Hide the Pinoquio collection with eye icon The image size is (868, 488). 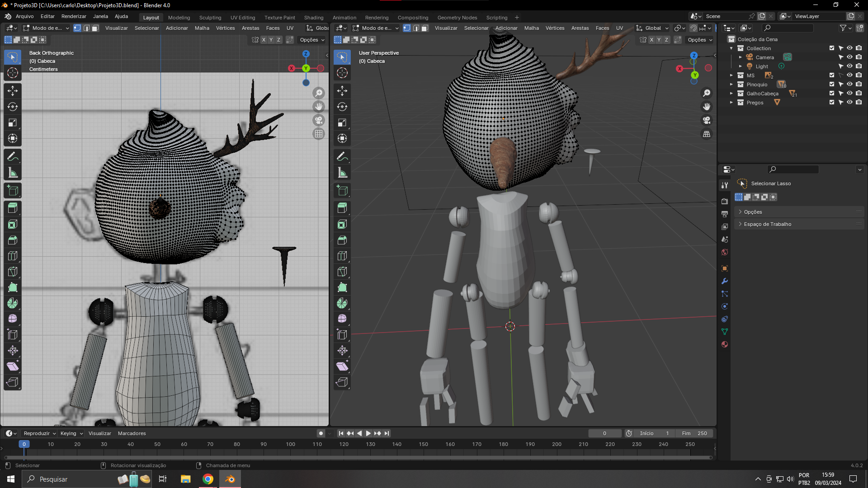click(x=849, y=84)
